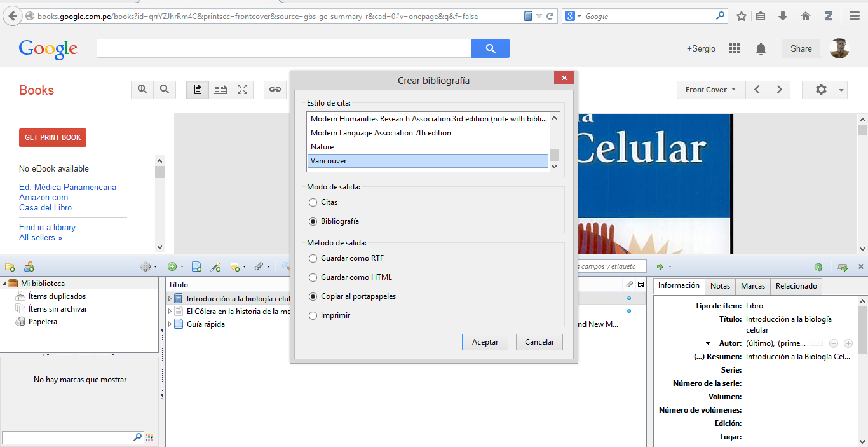The height and width of the screenshot is (447, 868).
Task: Select the Citas output mode
Action: [312, 202]
